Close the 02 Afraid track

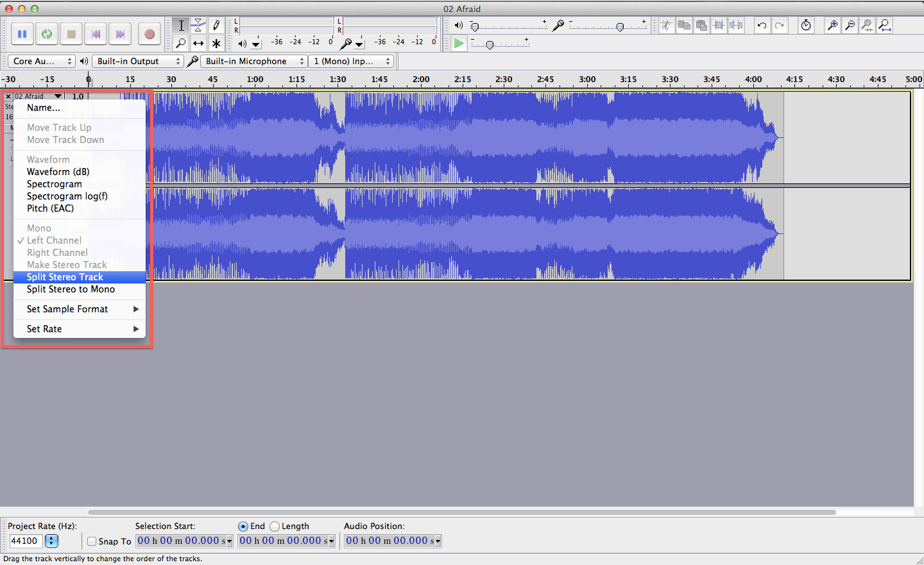(8, 96)
